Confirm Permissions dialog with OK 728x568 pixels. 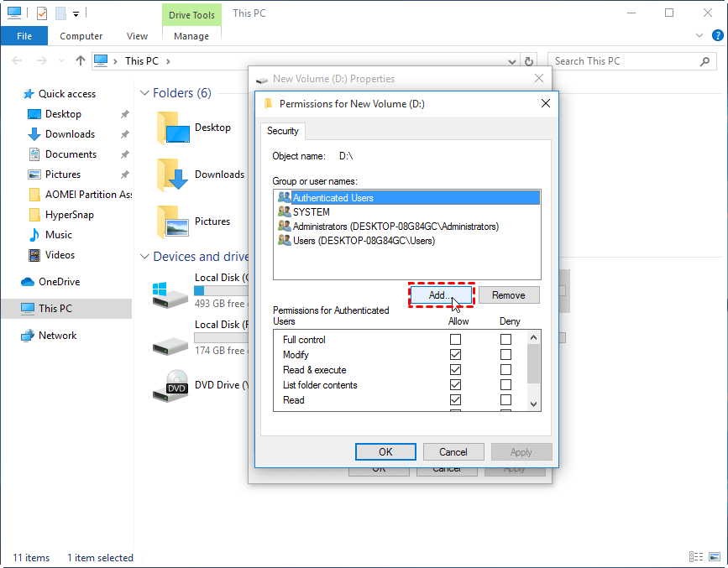click(x=385, y=452)
